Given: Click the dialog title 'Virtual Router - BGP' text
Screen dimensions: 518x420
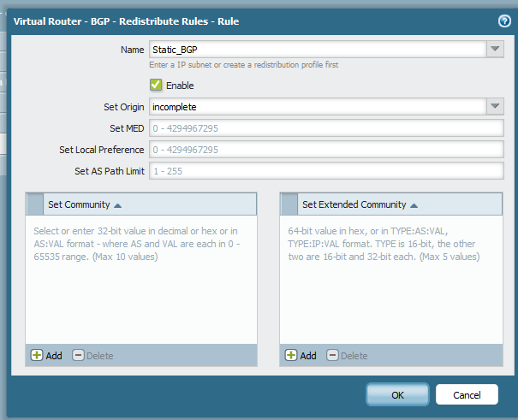Looking at the screenshot, I should (126, 21).
